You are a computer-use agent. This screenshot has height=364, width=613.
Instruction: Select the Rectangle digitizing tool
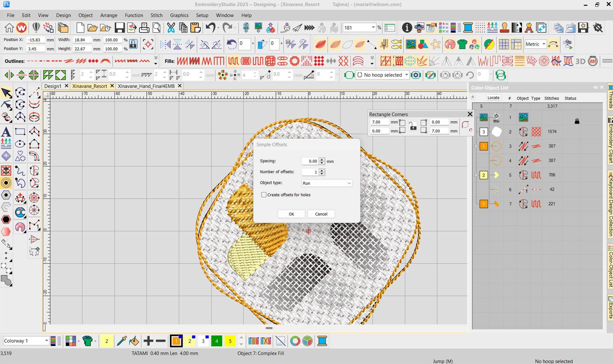(x=20, y=132)
